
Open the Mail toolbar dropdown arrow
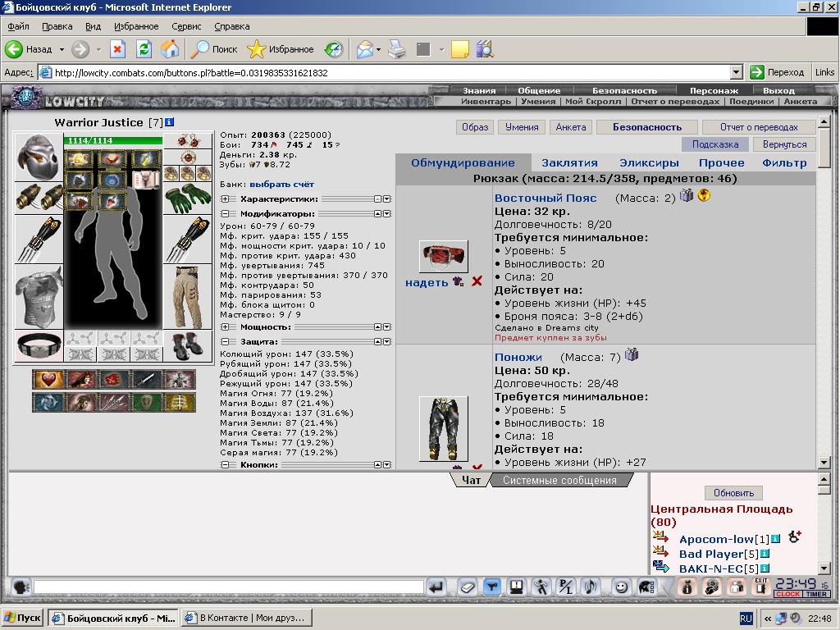(x=378, y=49)
